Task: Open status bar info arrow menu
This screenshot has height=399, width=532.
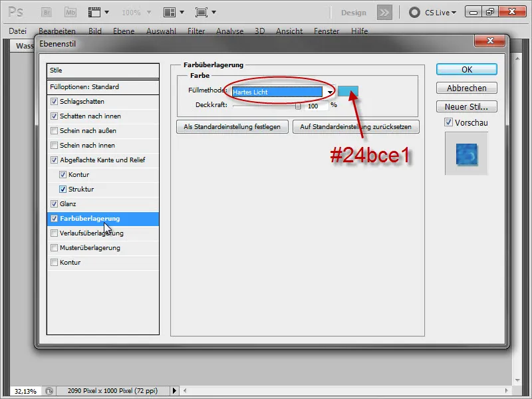Action: (174, 390)
